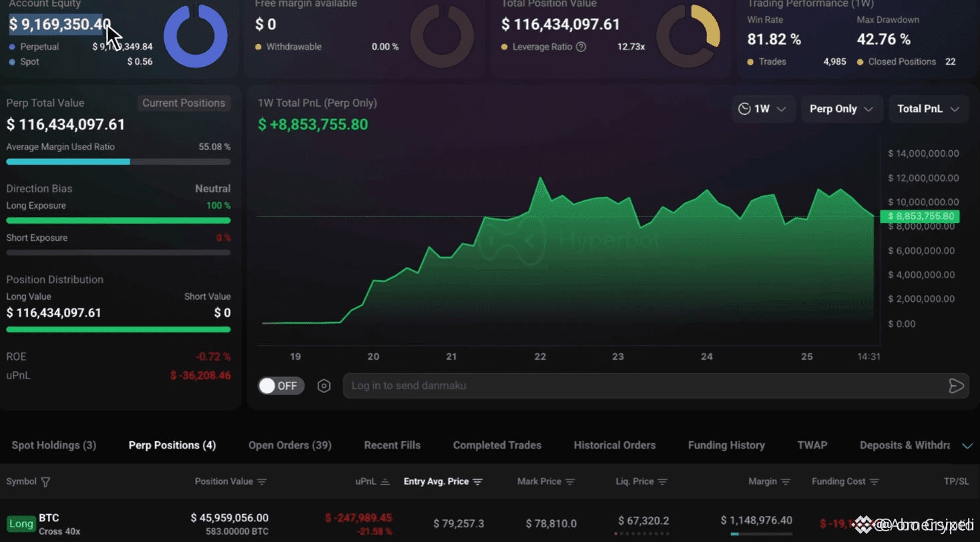Click the BTC Cross 40x symbol cell

coord(59,524)
